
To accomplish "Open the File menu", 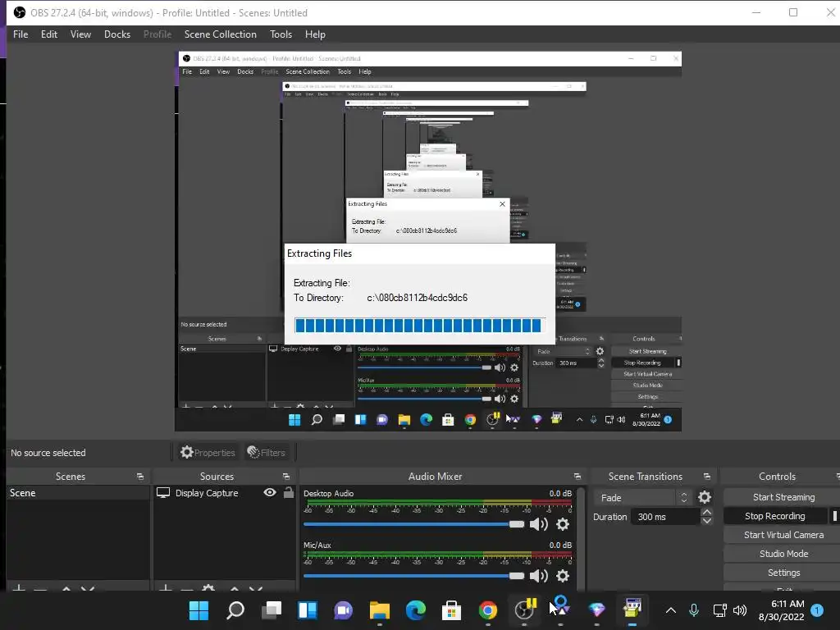I will pyautogui.click(x=21, y=34).
